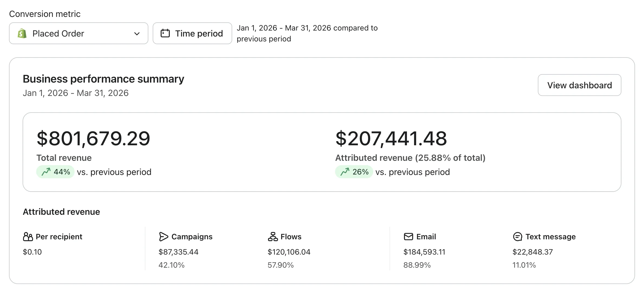Image resolution: width=644 pixels, height=290 pixels.
Task: Click the $801,679.29 total revenue figure
Action: pyautogui.click(x=93, y=138)
